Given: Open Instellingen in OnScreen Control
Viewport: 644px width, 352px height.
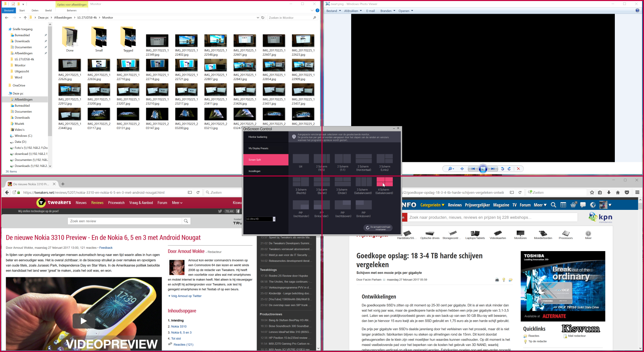Looking at the screenshot, I should 266,171.
